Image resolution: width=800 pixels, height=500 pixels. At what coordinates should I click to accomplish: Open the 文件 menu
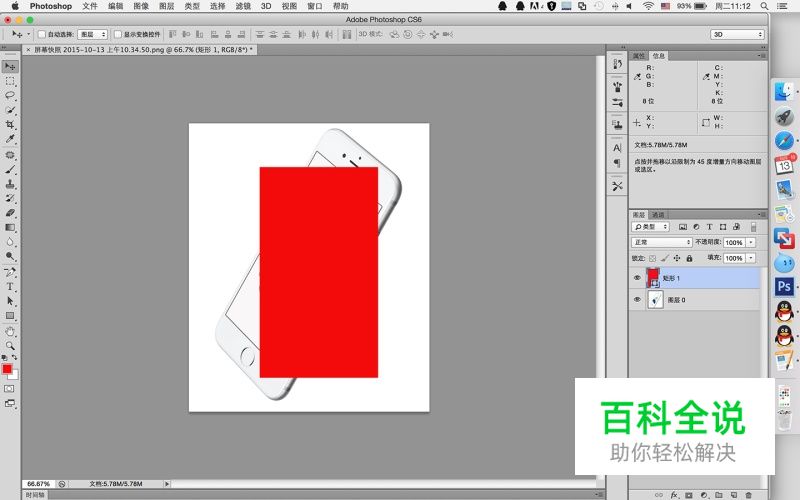(90, 6)
